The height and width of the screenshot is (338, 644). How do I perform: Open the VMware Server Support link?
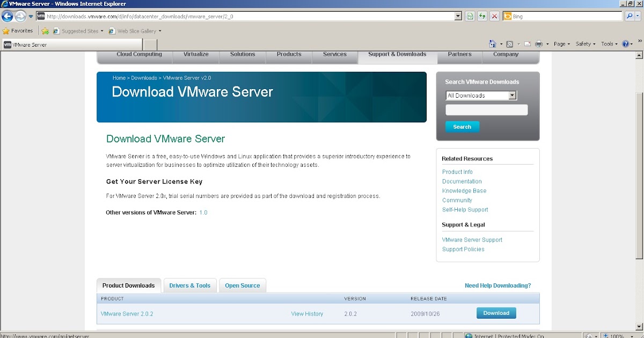tap(472, 240)
